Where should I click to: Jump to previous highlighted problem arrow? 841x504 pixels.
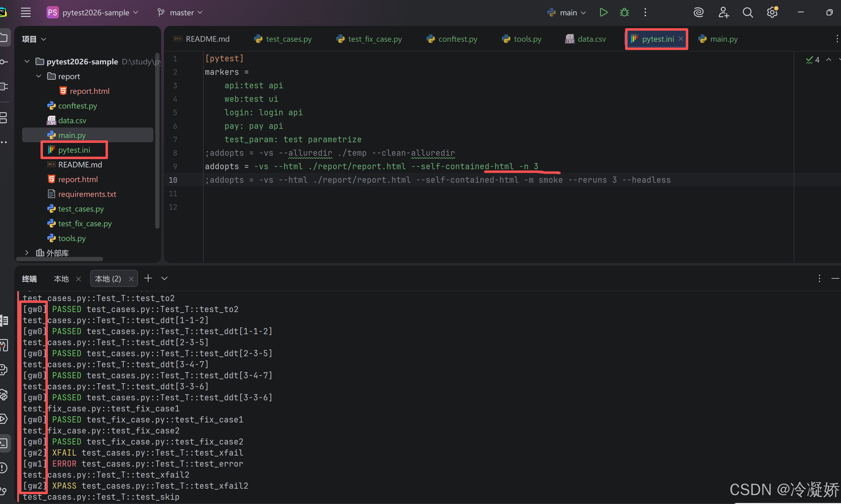pos(829,60)
